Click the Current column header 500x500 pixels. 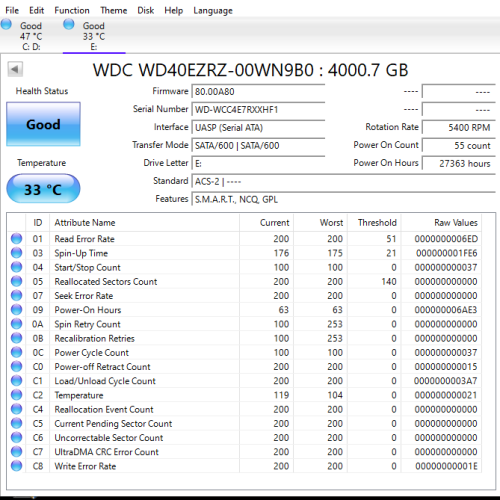click(266, 223)
